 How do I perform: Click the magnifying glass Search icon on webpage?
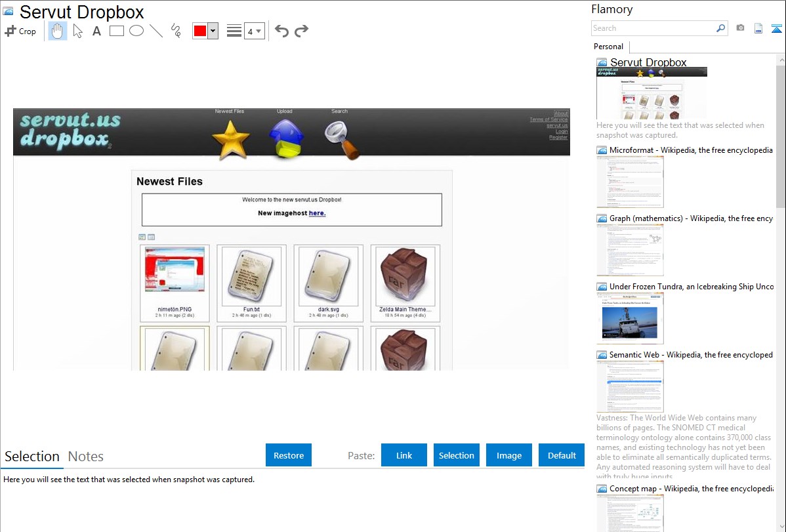click(342, 140)
